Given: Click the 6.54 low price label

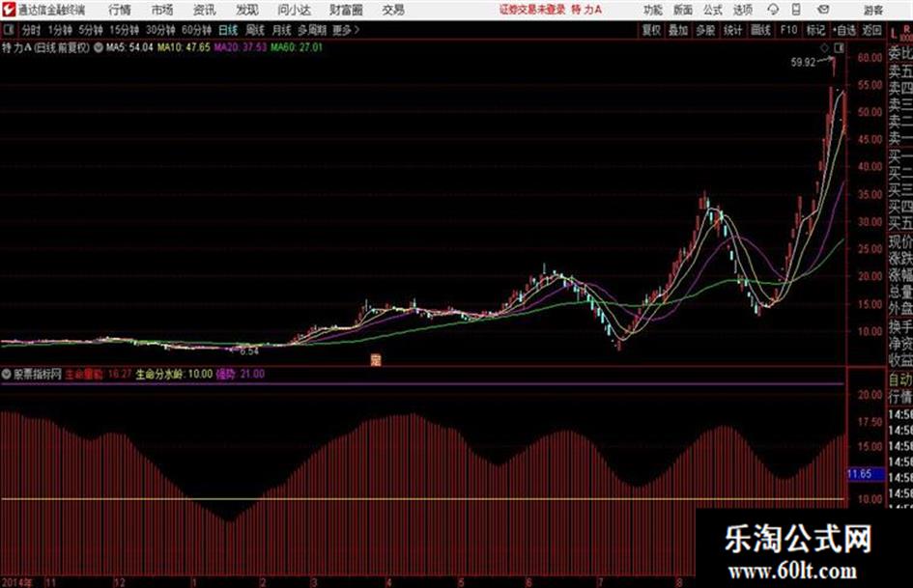Looking at the screenshot, I should coord(248,351).
